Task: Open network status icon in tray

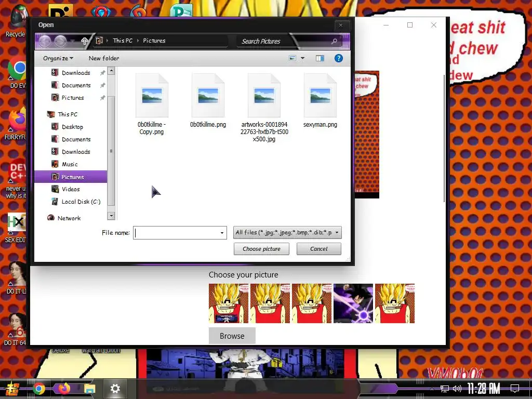Action: click(444, 389)
